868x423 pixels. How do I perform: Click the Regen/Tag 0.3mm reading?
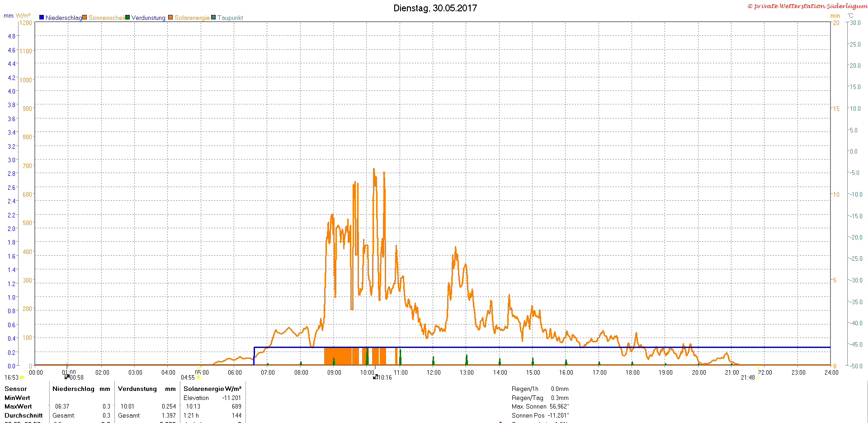(x=540, y=398)
